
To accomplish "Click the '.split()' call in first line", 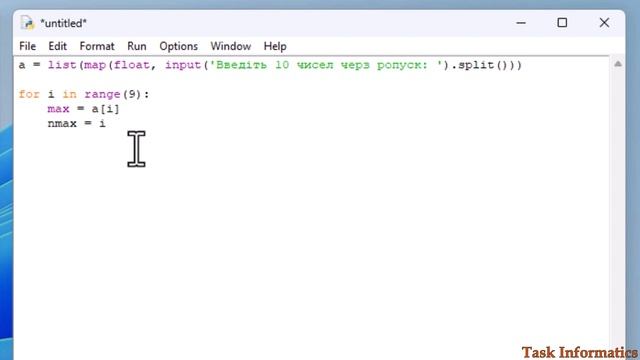I will click(478, 65).
